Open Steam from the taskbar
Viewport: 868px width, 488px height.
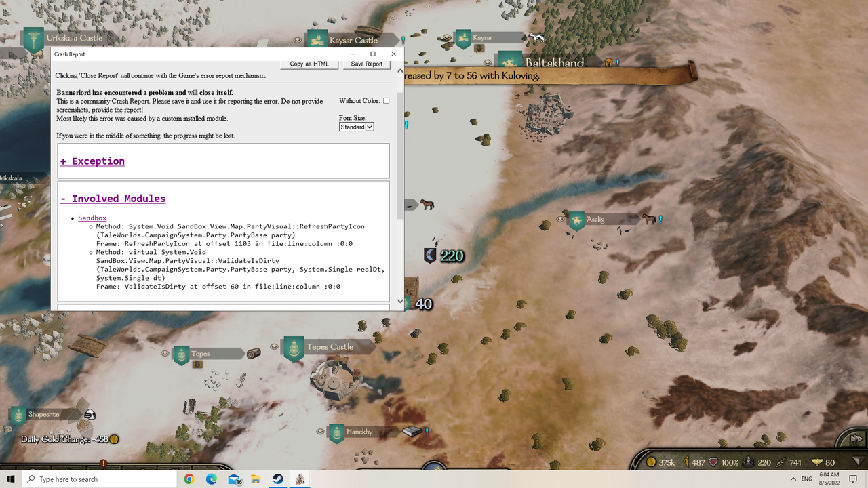coord(278,479)
